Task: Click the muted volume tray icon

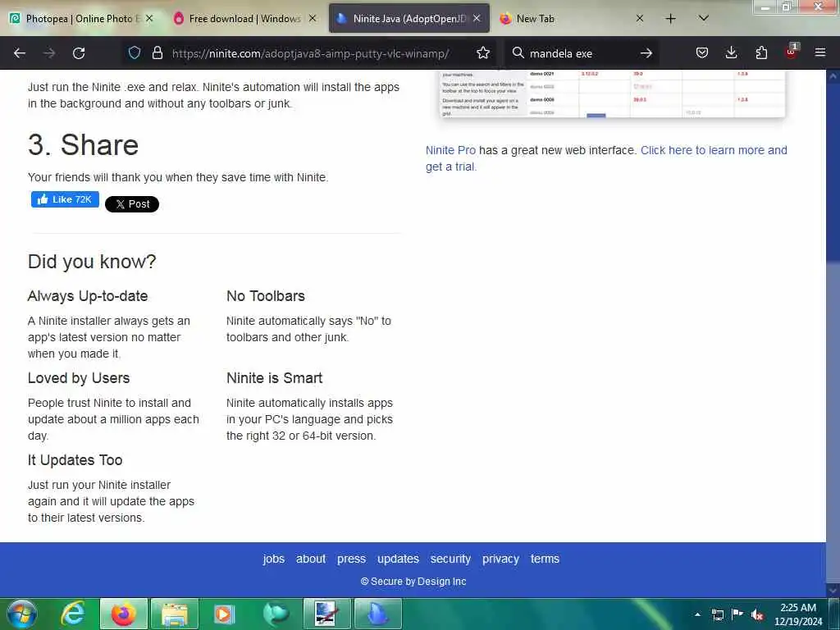Action: [757, 614]
